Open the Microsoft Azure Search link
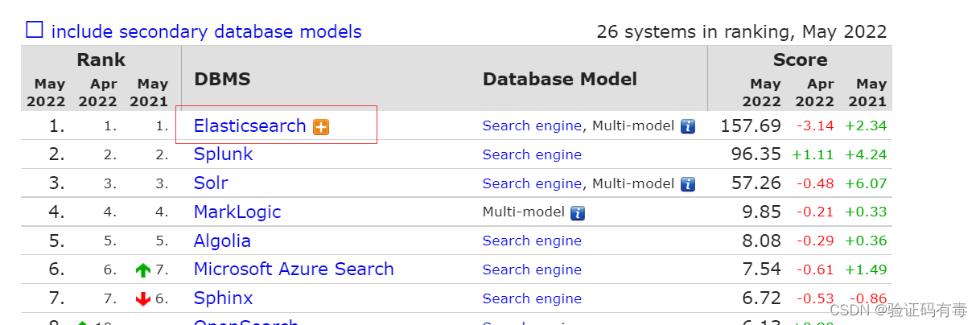 [294, 269]
